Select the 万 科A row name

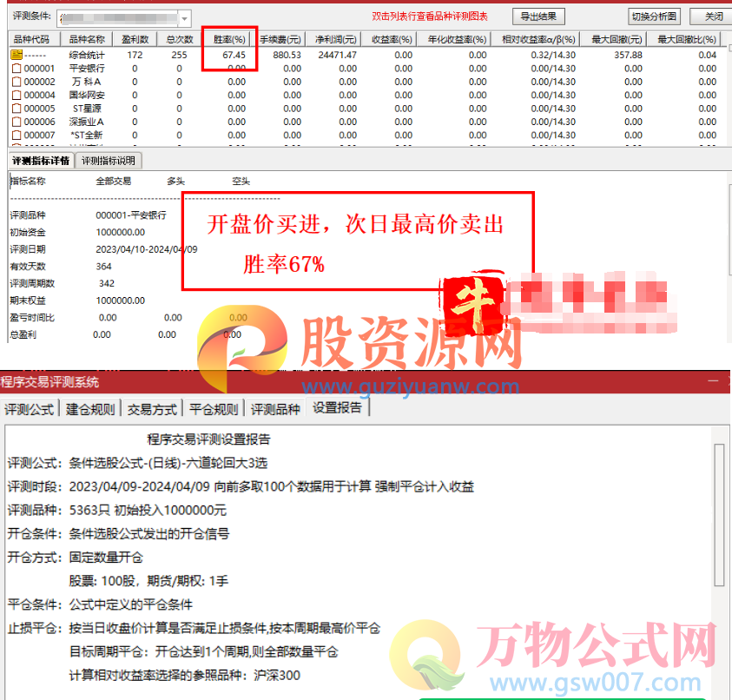click(87, 82)
